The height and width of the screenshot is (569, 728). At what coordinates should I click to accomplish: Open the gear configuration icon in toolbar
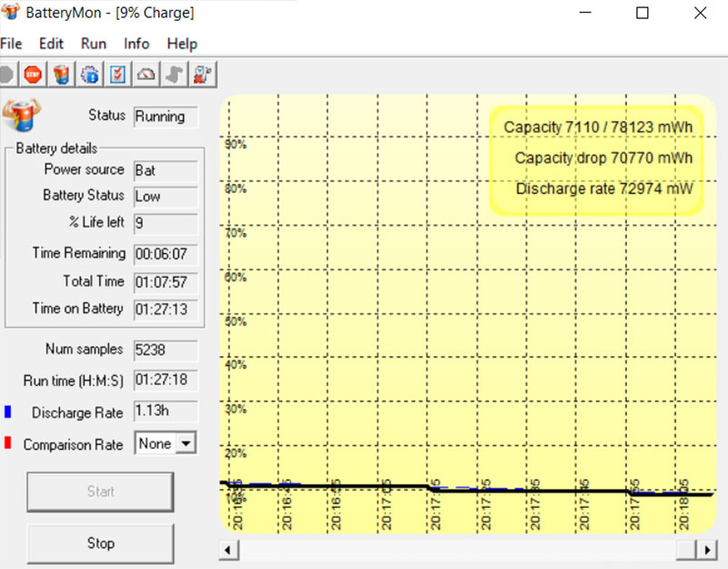[90, 74]
